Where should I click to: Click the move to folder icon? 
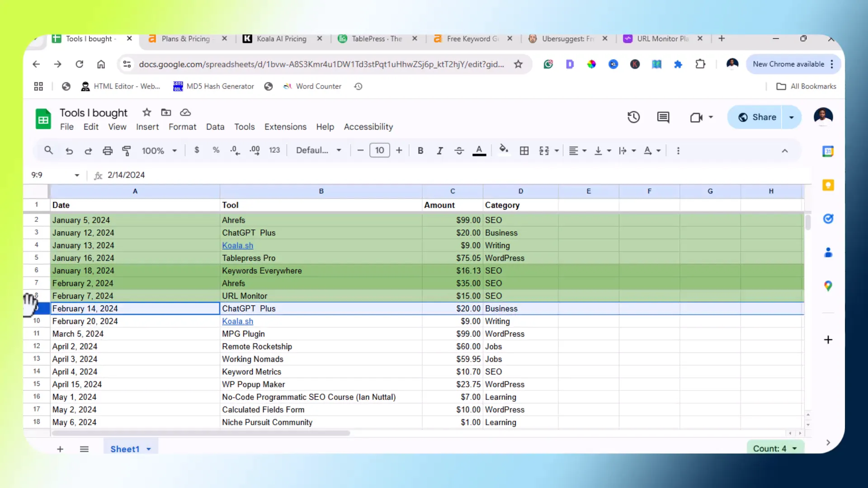point(166,113)
